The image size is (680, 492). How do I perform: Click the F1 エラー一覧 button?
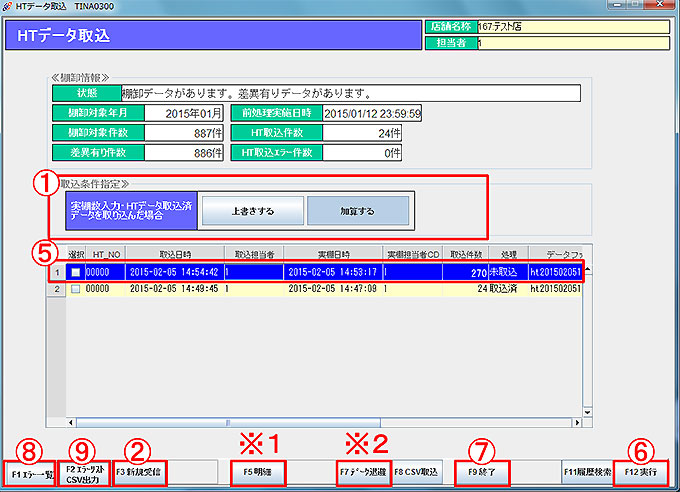pyautogui.click(x=30, y=470)
